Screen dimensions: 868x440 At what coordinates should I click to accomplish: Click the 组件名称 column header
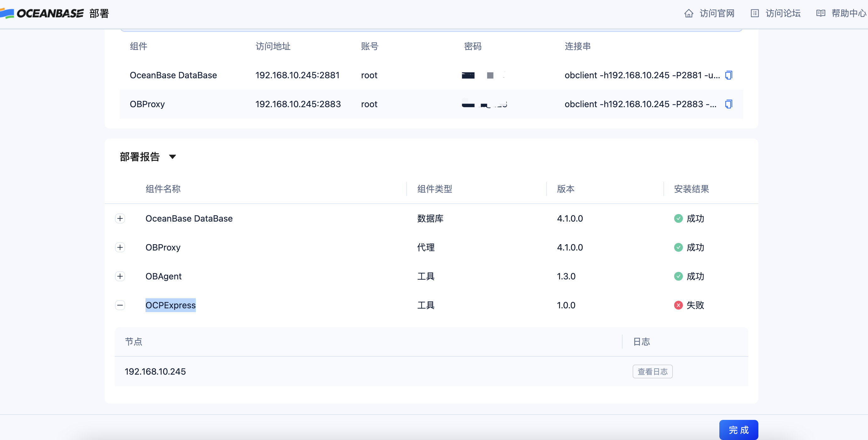pyautogui.click(x=163, y=189)
